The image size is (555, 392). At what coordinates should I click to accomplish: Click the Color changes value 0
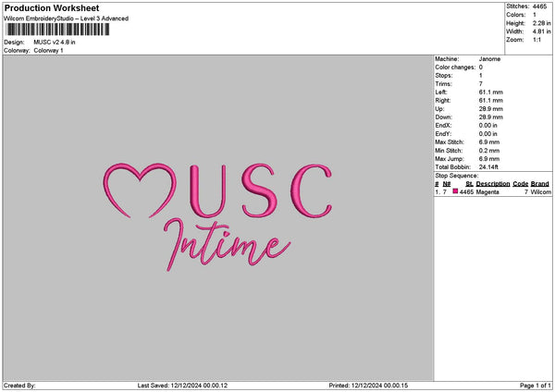click(481, 67)
